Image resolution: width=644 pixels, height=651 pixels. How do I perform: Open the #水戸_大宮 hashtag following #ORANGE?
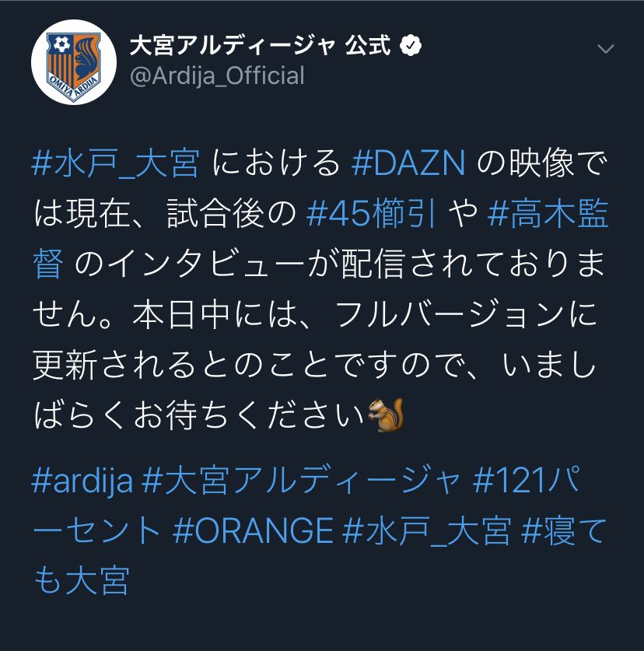tap(427, 531)
